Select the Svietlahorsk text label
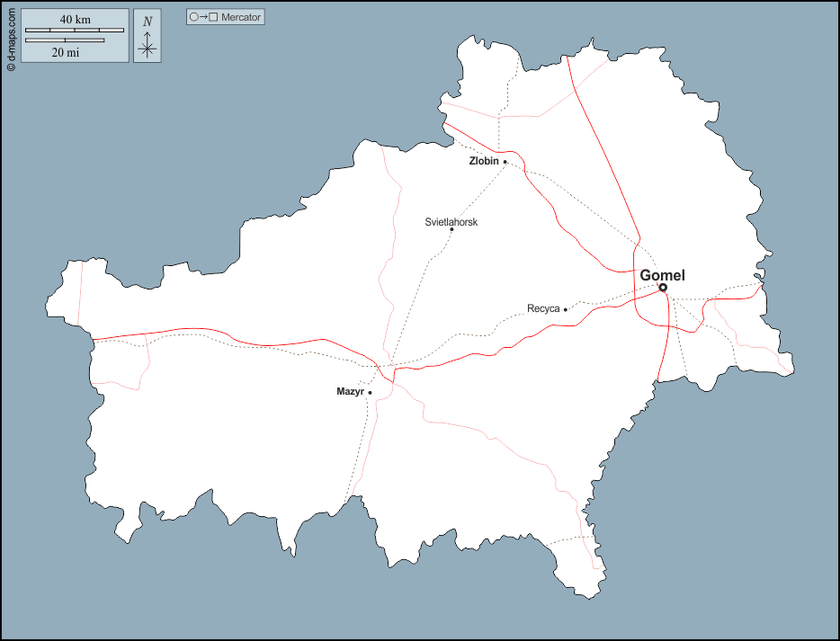This screenshot has height=641, width=840. (x=451, y=221)
